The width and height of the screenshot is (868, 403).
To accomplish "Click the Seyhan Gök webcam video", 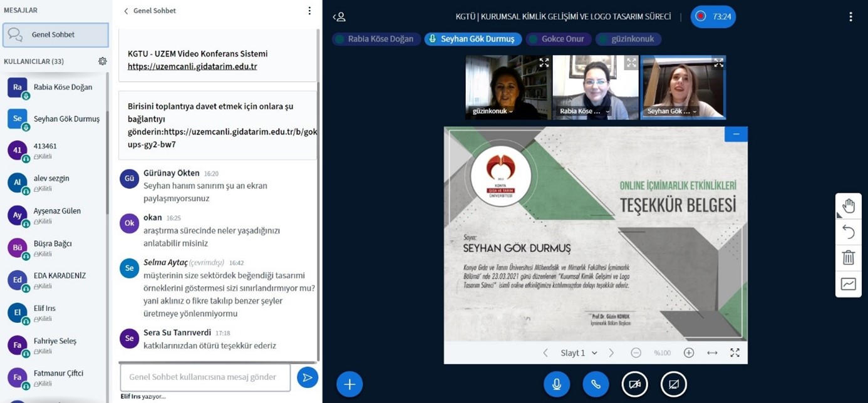I will point(683,87).
